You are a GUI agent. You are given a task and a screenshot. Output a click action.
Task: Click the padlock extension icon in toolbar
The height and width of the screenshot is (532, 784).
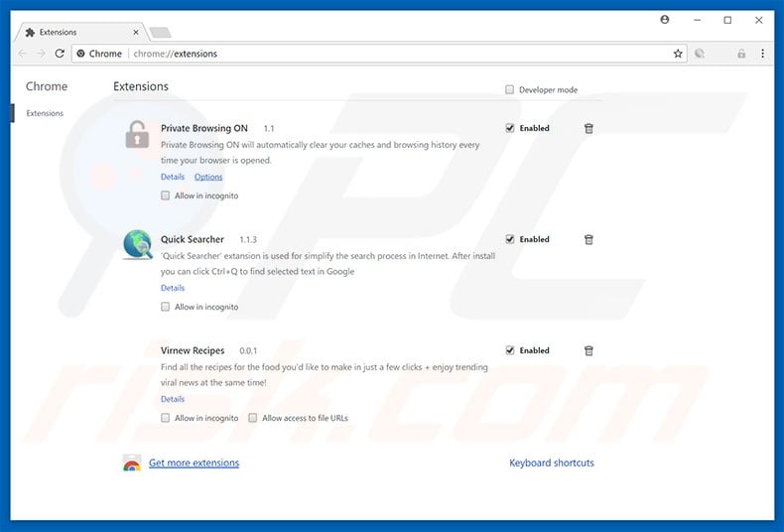click(x=741, y=54)
